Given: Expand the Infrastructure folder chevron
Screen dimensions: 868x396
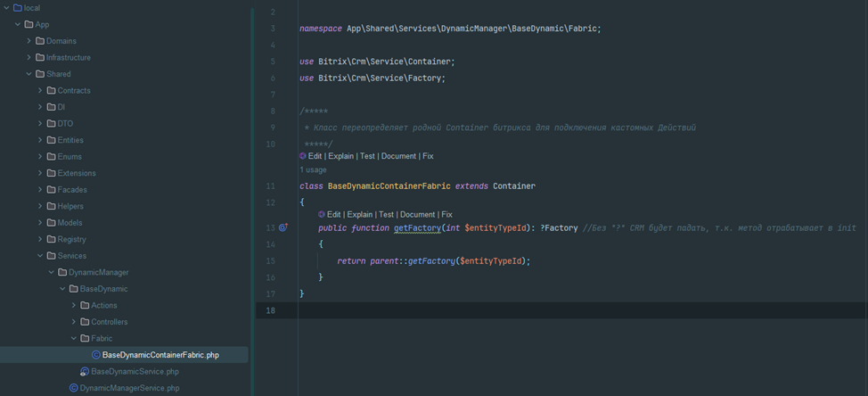Looking at the screenshot, I should click(29, 58).
